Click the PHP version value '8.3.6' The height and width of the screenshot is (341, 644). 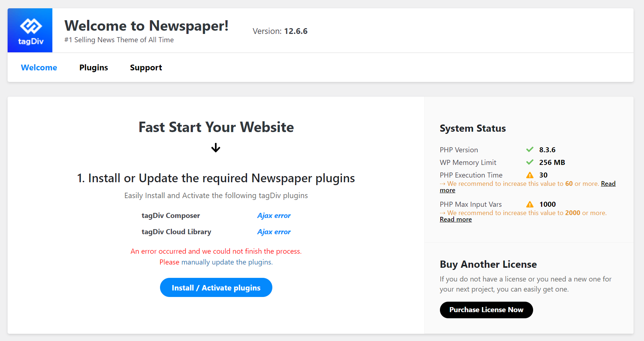(x=547, y=150)
